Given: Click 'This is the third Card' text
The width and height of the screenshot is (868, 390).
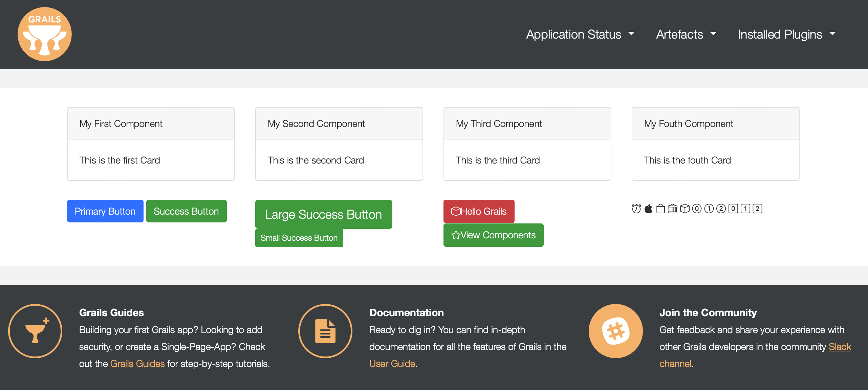Looking at the screenshot, I should coord(498,160).
